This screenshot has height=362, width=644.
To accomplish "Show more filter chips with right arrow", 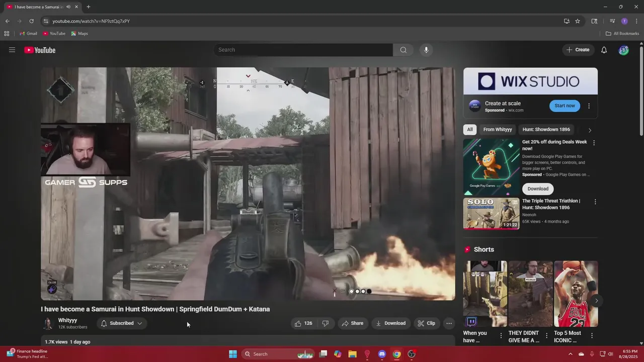I will point(590,130).
